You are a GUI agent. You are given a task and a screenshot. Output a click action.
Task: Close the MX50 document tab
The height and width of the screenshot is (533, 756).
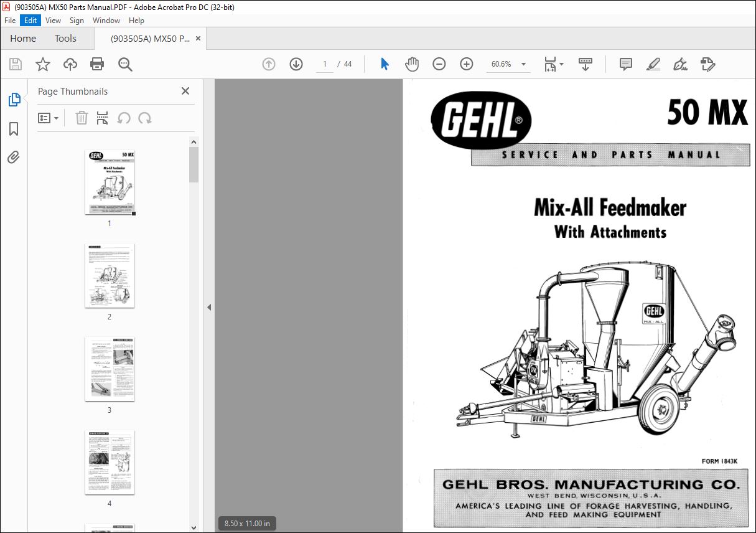(198, 39)
